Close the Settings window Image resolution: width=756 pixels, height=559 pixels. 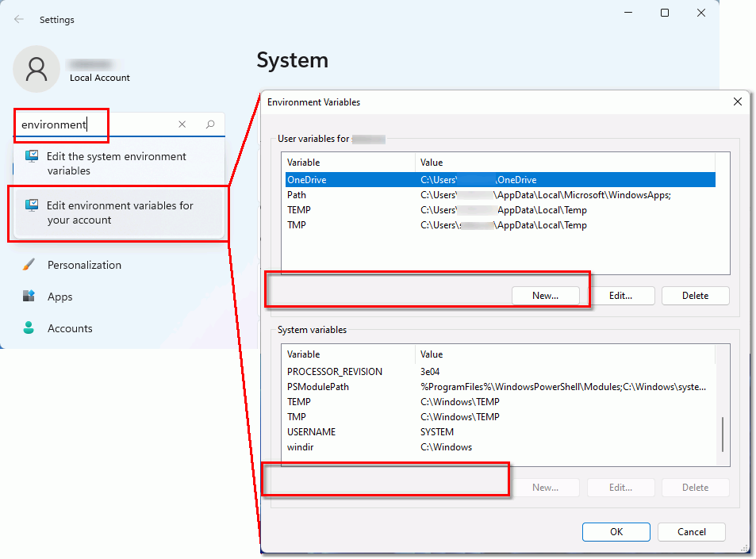click(x=701, y=13)
